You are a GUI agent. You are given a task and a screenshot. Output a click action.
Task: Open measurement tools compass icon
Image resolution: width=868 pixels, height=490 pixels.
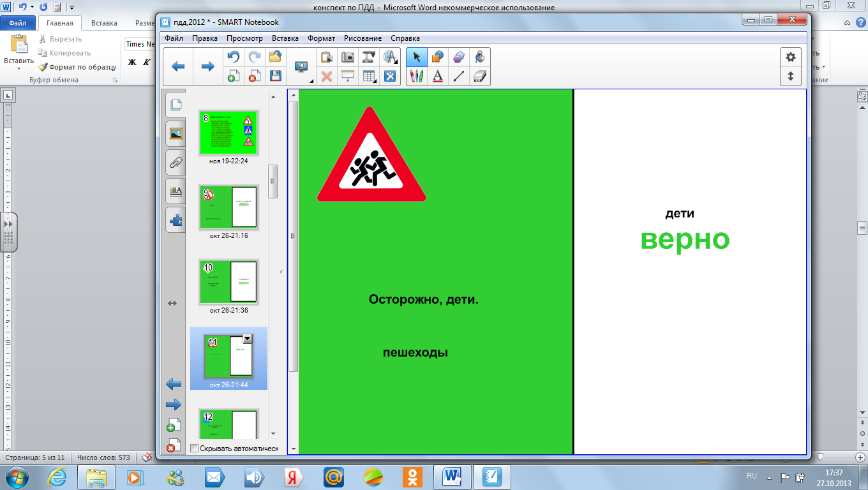click(390, 57)
